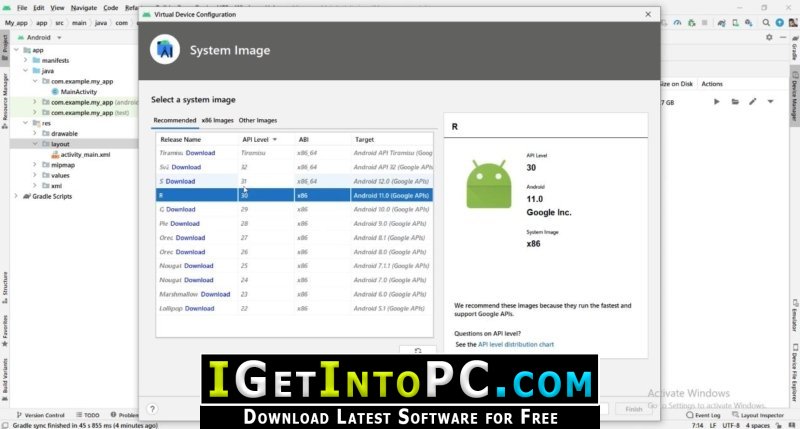The width and height of the screenshot is (800, 429).
Task: Click the search magnifier in the toolbar
Action: point(766,23)
